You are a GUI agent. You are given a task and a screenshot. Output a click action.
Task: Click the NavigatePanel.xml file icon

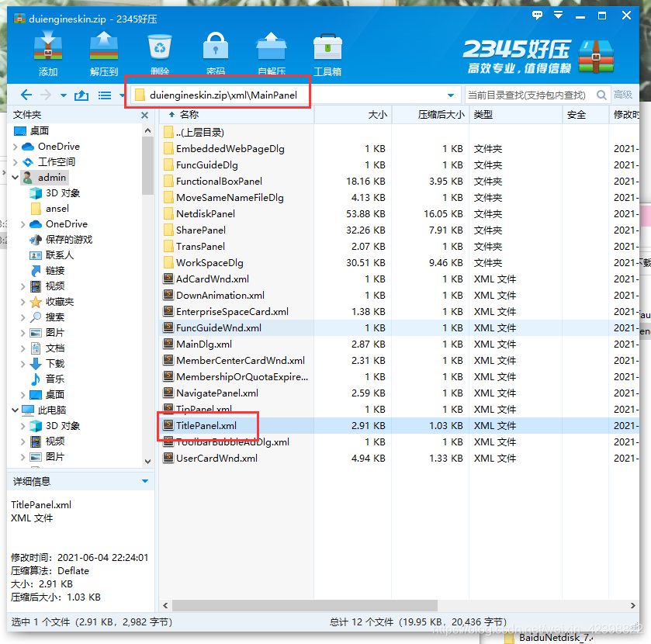(x=168, y=393)
